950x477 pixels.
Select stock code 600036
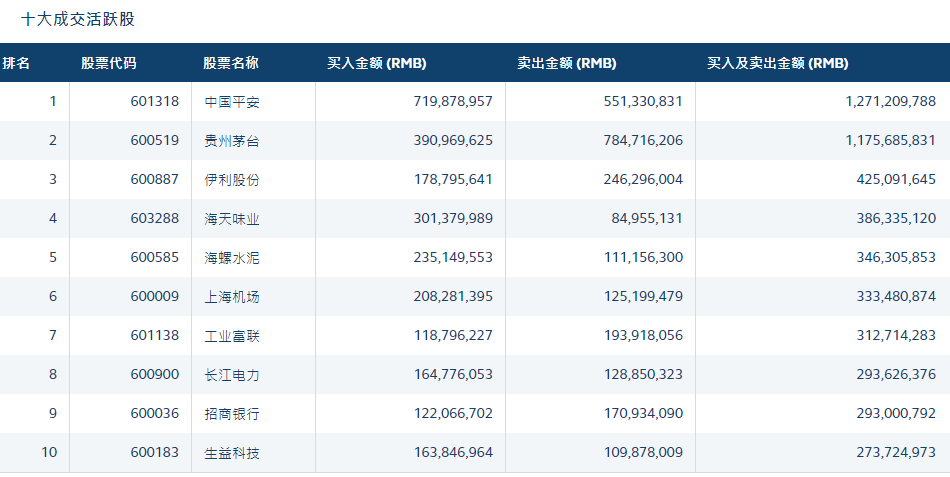tap(154, 413)
